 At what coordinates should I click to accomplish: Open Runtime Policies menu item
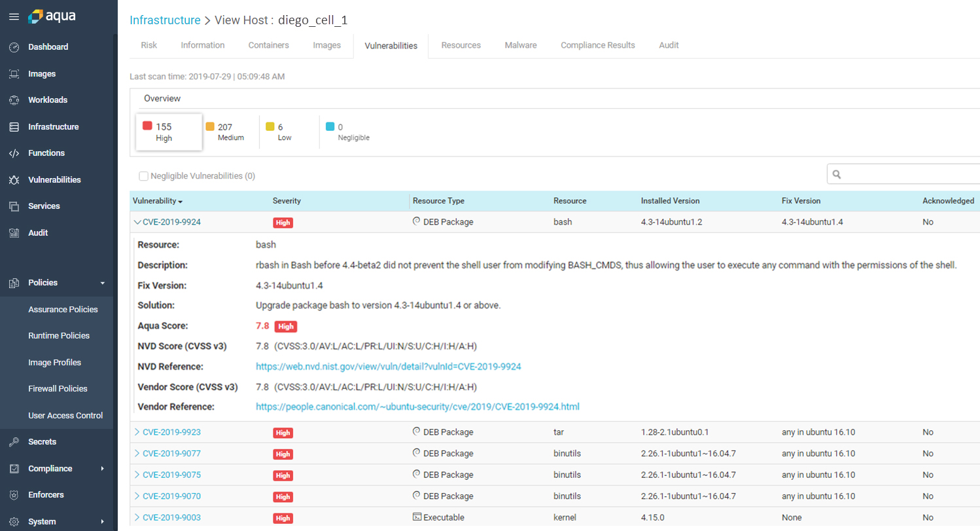59,336
